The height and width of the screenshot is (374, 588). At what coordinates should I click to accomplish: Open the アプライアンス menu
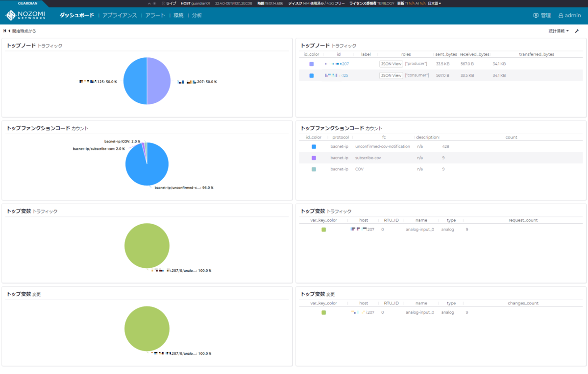(120, 15)
